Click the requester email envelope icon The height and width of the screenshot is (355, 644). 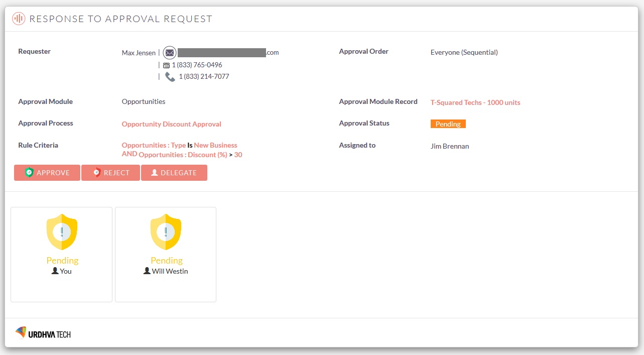(170, 53)
